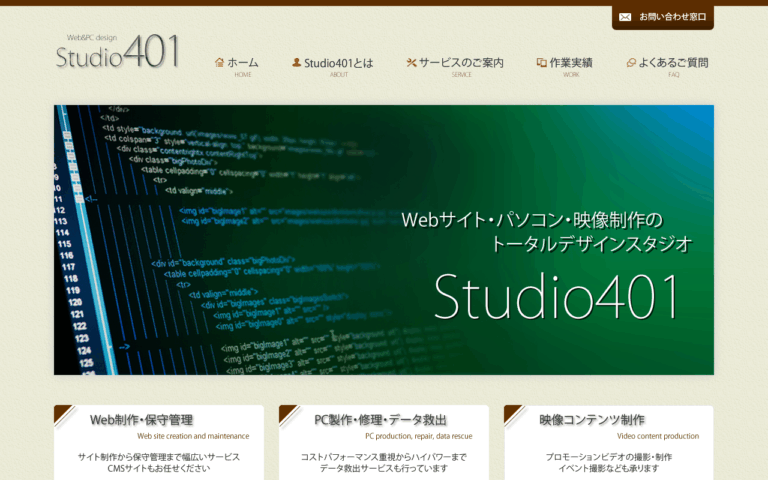Click 'Web site creation and maintenance' subtitle

193,436
